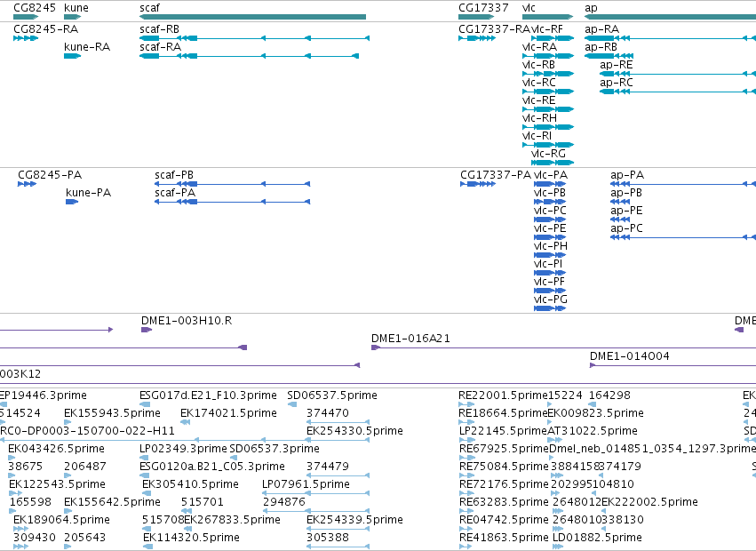Select protein scaf-PA
Image resolution: width=756 pixels, height=551 pixels.
233,202
